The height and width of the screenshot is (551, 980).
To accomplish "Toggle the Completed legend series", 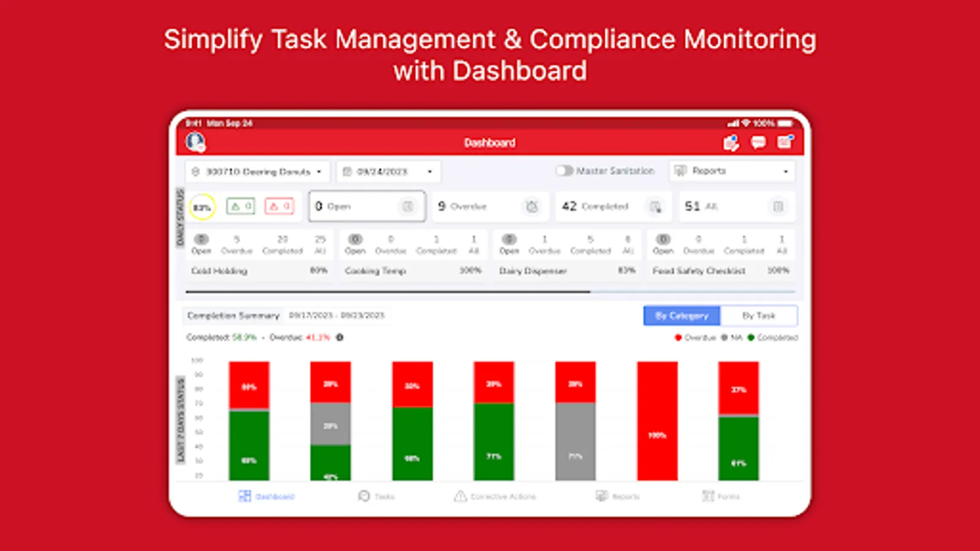I will coord(773,337).
